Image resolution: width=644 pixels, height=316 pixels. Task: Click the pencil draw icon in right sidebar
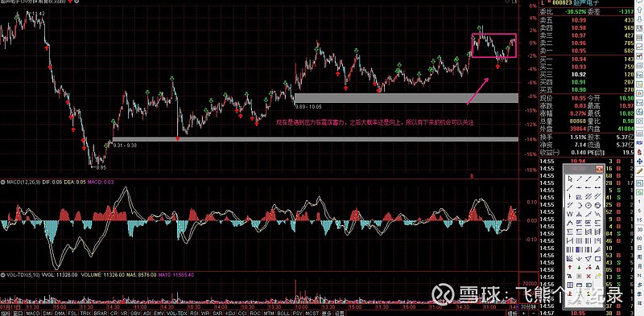[639, 171]
